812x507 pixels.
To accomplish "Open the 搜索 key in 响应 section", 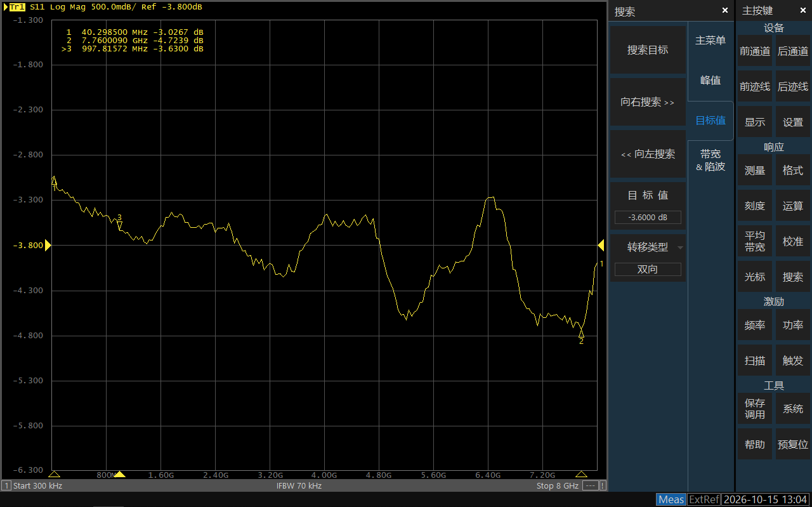I will click(793, 277).
